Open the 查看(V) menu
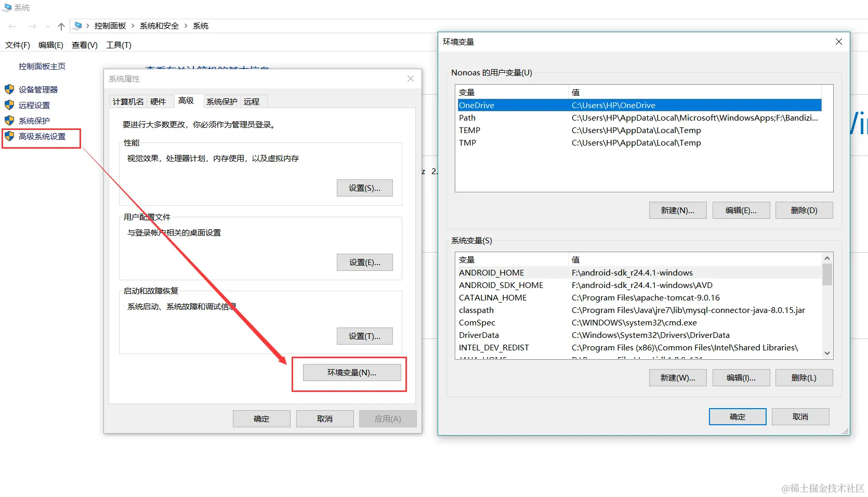This screenshot has width=868, height=497. [85, 45]
